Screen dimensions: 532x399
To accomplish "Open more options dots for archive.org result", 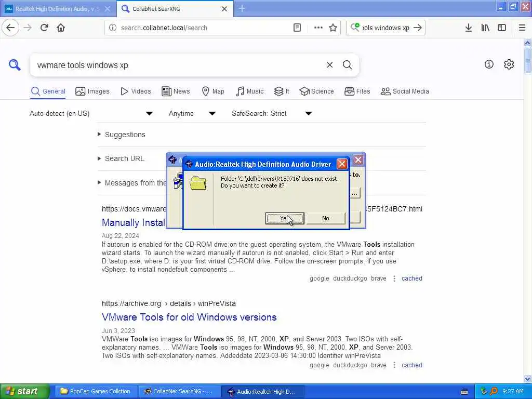I will (394, 365).
